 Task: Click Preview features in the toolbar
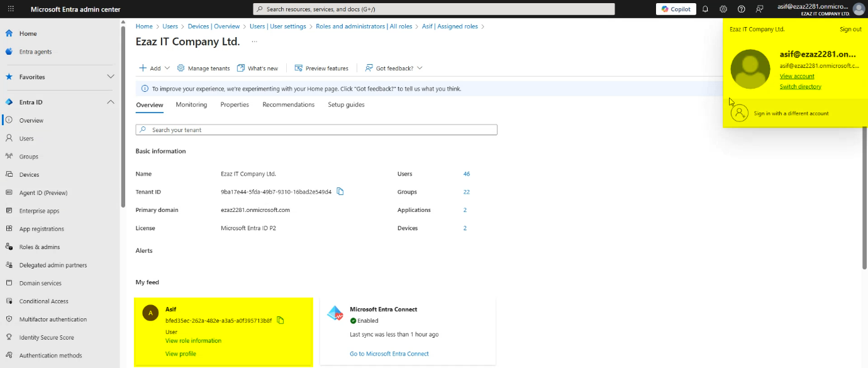click(x=321, y=68)
